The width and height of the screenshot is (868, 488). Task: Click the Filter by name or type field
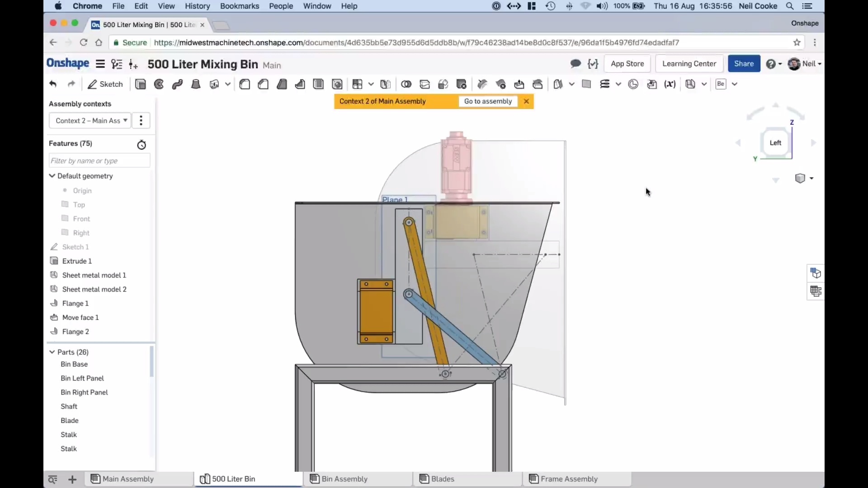click(x=99, y=160)
